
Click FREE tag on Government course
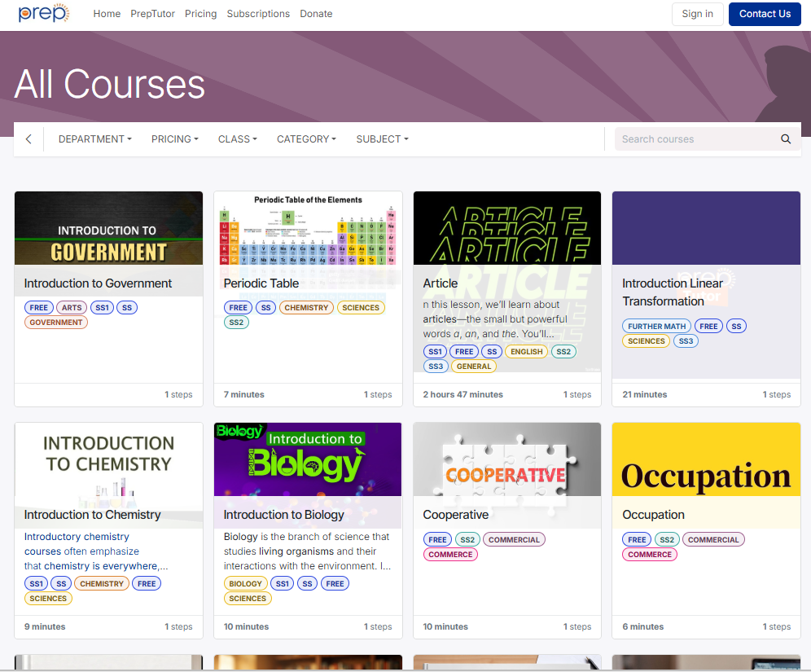click(x=39, y=307)
